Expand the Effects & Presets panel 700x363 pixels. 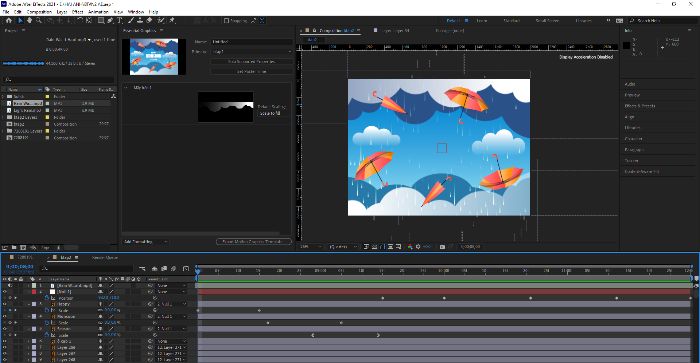(x=640, y=106)
